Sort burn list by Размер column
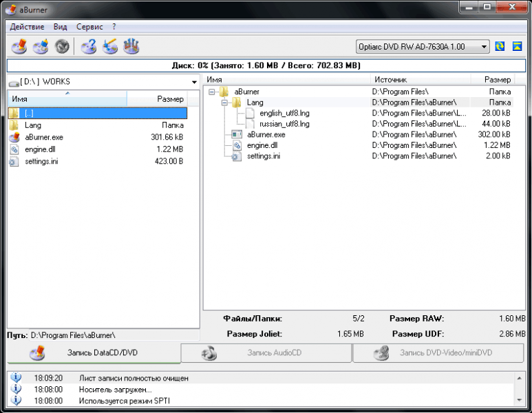 [x=493, y=80]
